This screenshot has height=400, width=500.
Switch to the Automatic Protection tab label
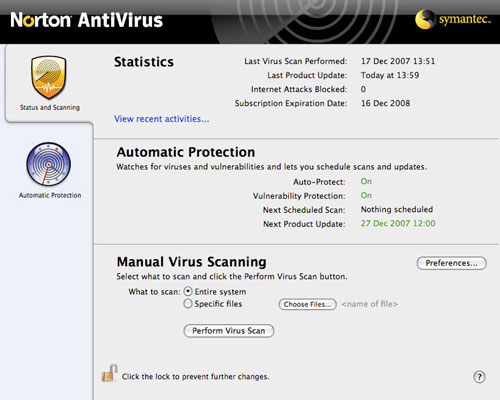(50, 195)
